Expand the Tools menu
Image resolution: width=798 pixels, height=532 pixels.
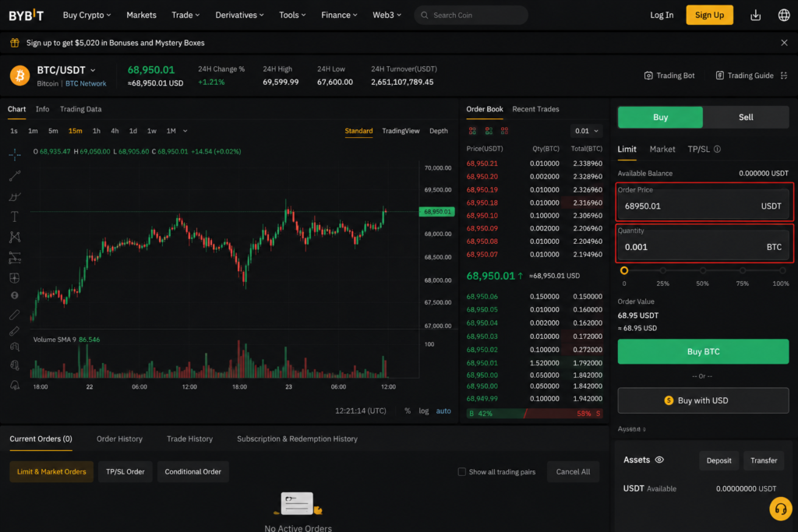293,16
